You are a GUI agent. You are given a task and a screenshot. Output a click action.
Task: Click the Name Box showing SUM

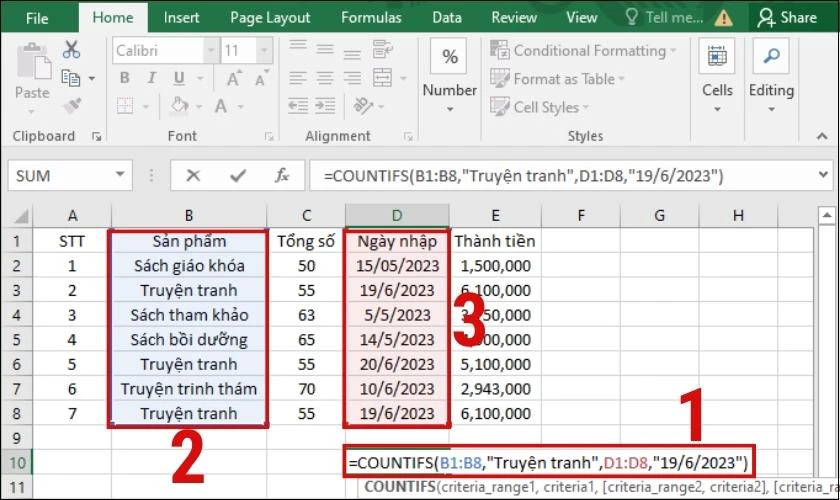pos(70,175)
